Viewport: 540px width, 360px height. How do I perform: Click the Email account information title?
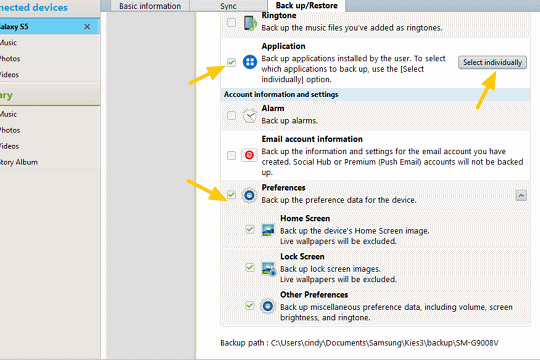312,139
